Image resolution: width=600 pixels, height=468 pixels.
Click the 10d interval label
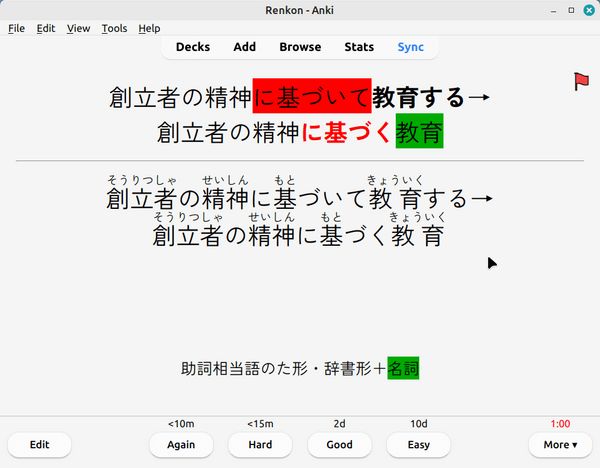[419, 424]
